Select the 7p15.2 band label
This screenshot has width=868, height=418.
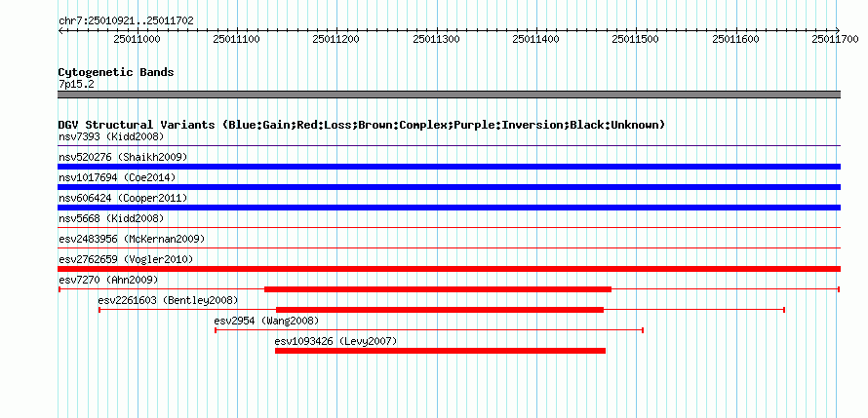point(76,85)
